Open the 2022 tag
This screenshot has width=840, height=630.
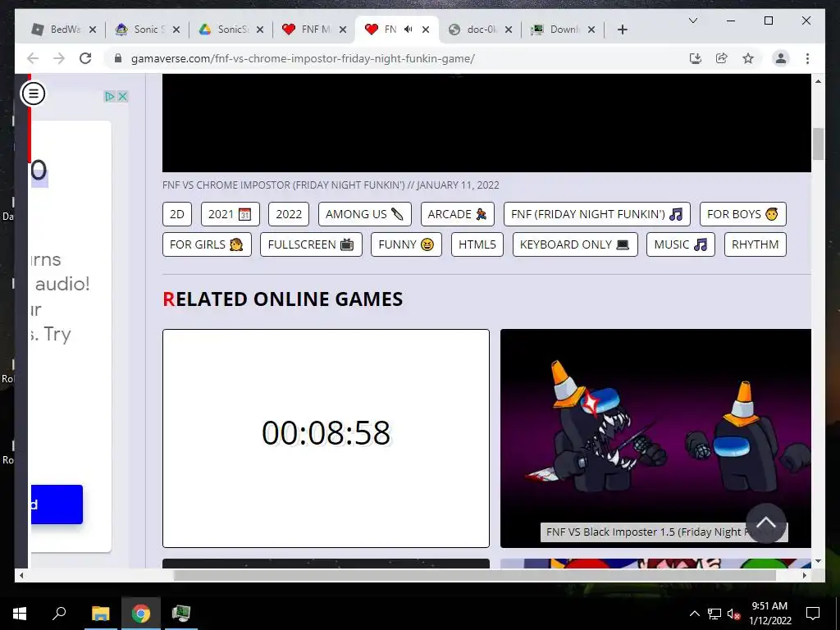coord(289,214)
